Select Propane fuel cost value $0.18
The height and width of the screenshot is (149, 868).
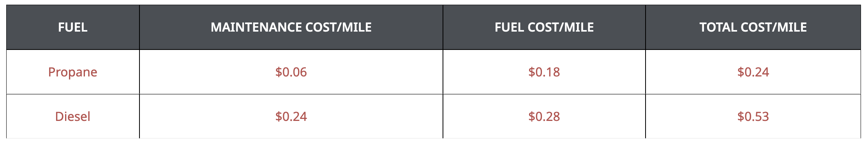[544, 72]
